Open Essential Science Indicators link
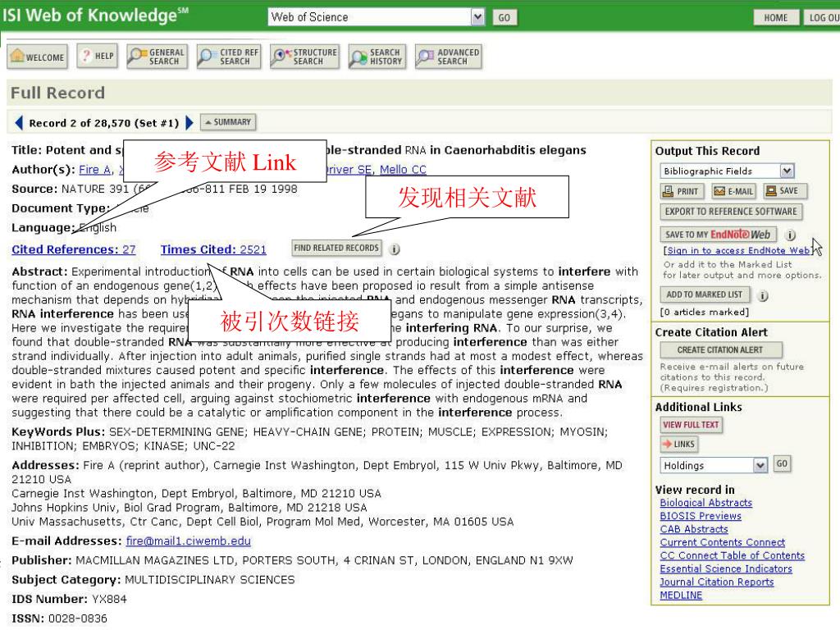This screenshot has height=630, width=840. (726, 569)
